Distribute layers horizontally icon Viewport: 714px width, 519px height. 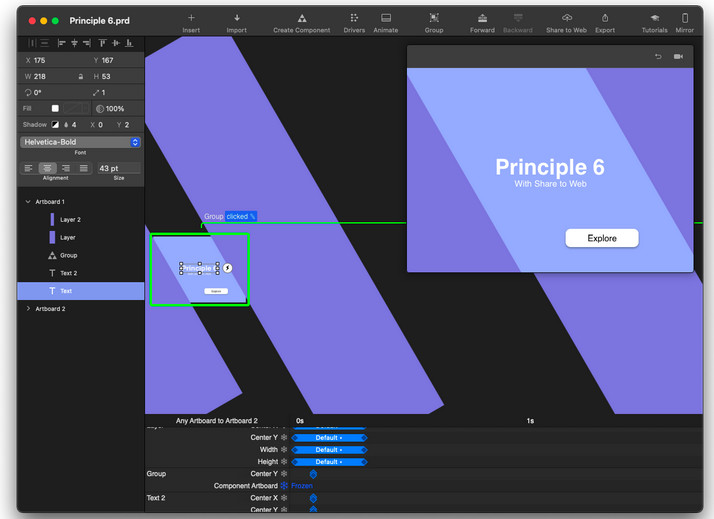point(32,43)
